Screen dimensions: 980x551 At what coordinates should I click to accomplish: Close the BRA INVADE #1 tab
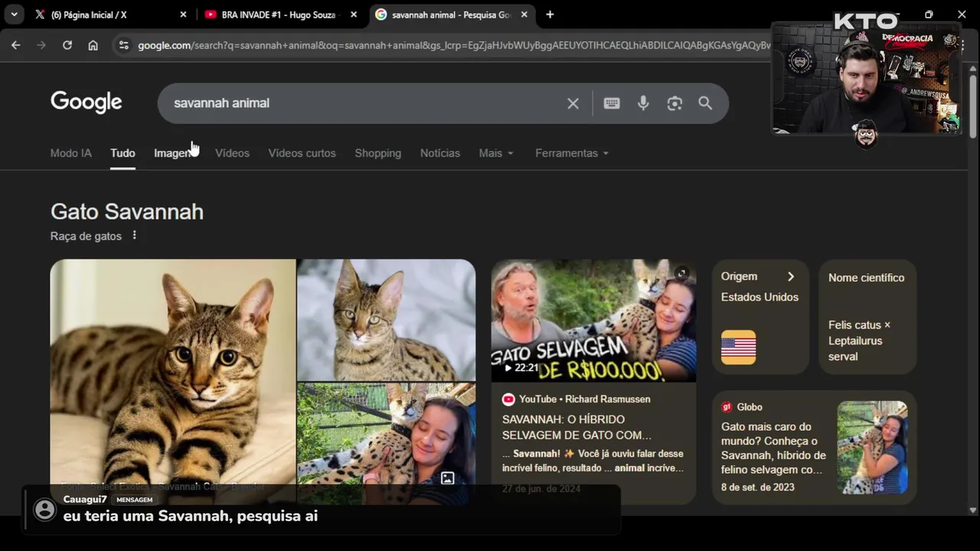[354, 15]
